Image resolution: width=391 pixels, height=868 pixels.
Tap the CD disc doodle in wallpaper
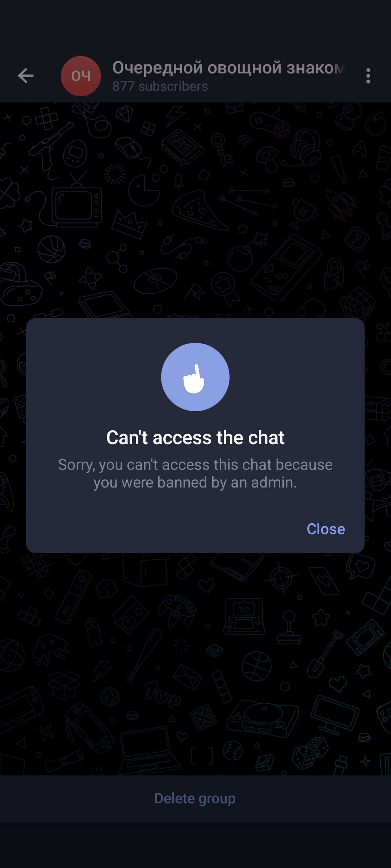pyautogui.click(x=155, y=281)
